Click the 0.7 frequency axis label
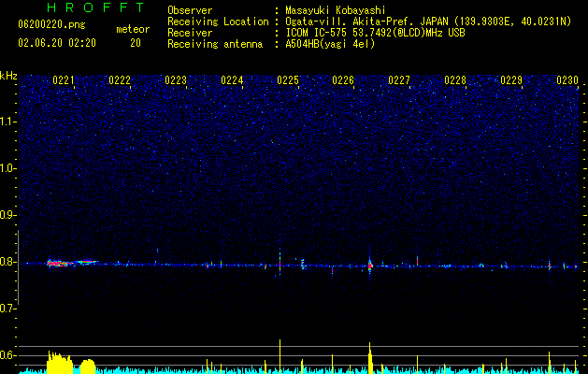 tap(8, 309)
